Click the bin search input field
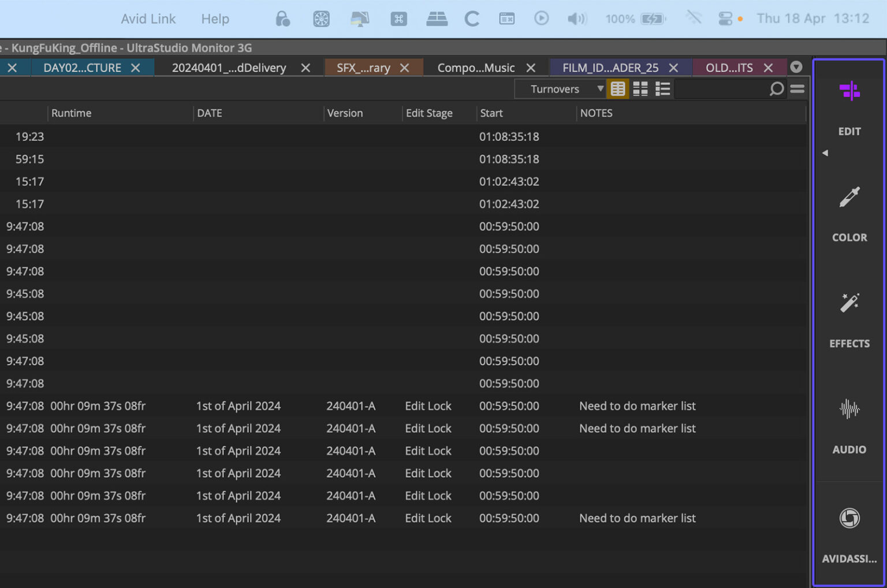 721,89
